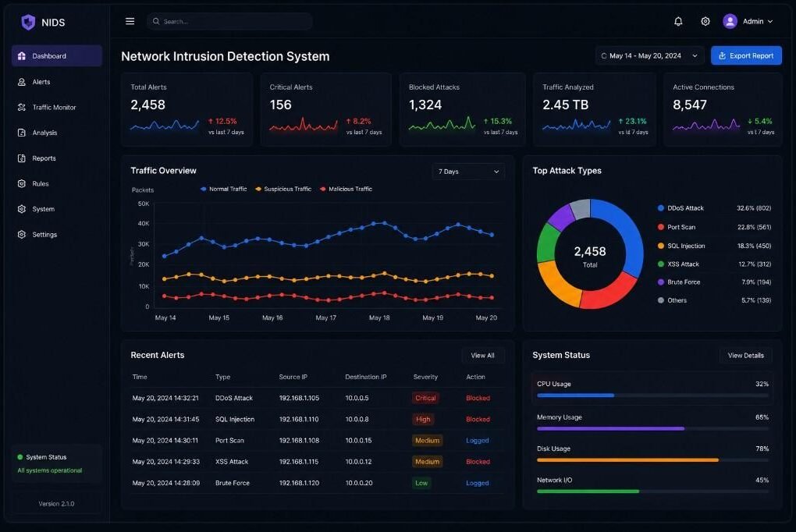
Task: Click the Analysis sidebar icon
Action: [x=21, y=133]
